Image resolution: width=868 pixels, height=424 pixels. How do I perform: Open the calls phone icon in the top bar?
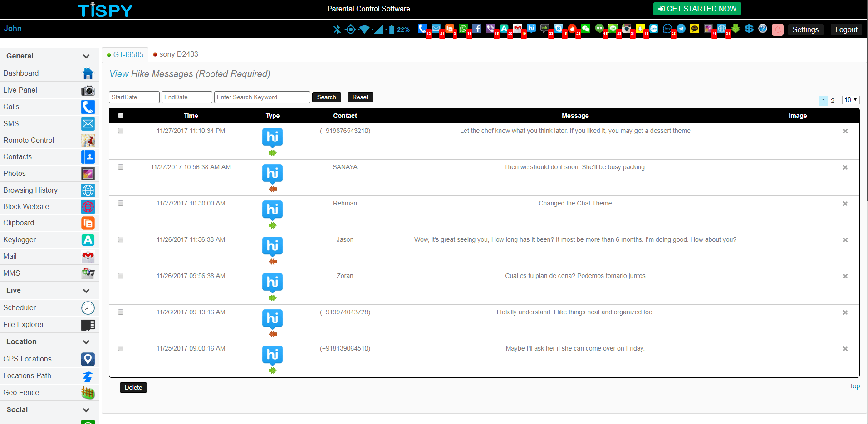pyautogui.click(x=422, y=29)
